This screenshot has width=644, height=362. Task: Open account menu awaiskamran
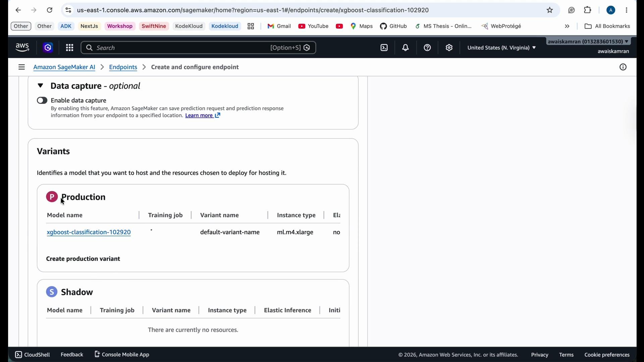589,42
